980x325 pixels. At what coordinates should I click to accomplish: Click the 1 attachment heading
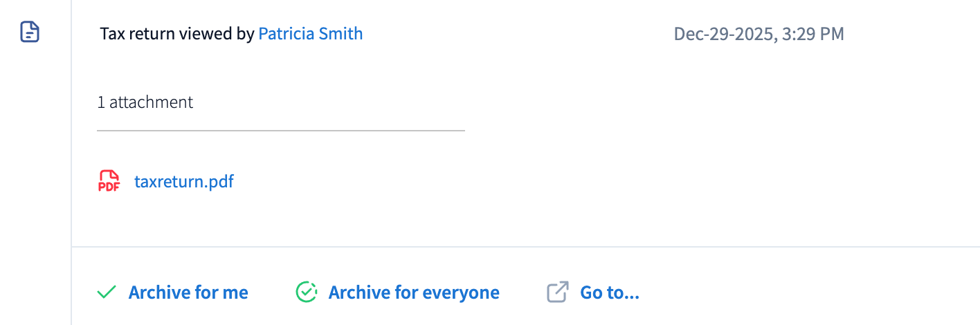[x=145, y=102]
